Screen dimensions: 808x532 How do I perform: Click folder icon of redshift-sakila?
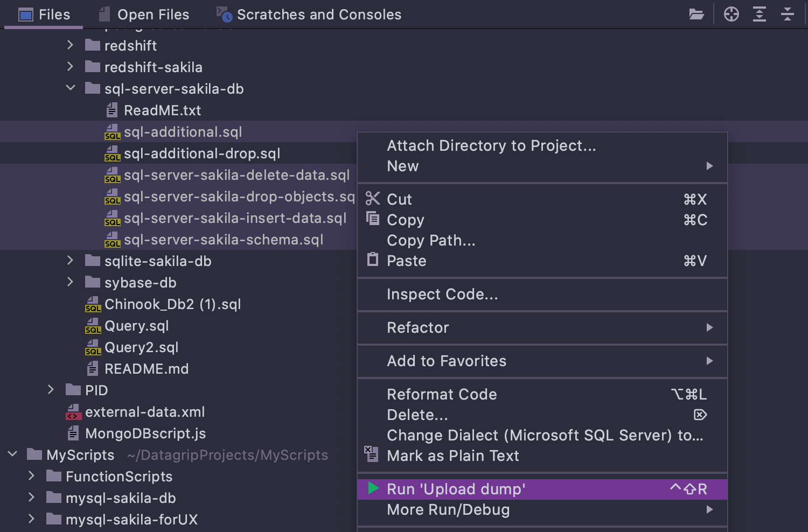[x=93, y=67]
